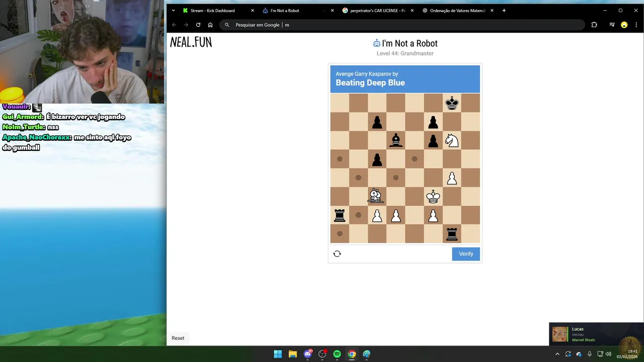This screenshot has height=362, width=644.
Task: Click the Reset link at page bottom
Action: pos(178,338)
